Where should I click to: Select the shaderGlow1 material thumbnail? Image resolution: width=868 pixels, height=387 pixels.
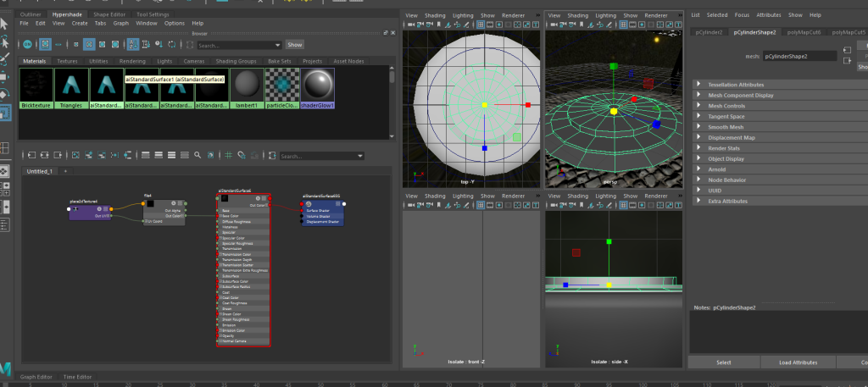click(317, 86)
